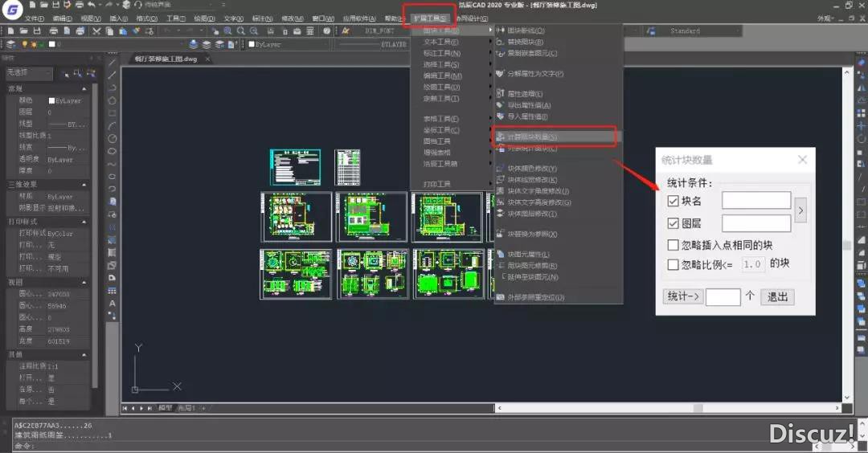Viewport: 868px width, 453px height.
Task: Select the Line draw tool in left toolbar
Action: click(113, 63)
